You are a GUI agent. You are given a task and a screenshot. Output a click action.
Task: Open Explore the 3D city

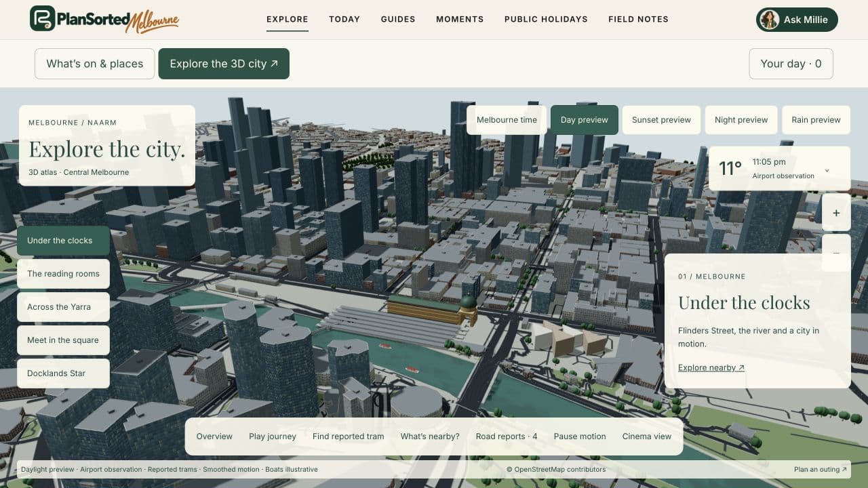(224, 64)
